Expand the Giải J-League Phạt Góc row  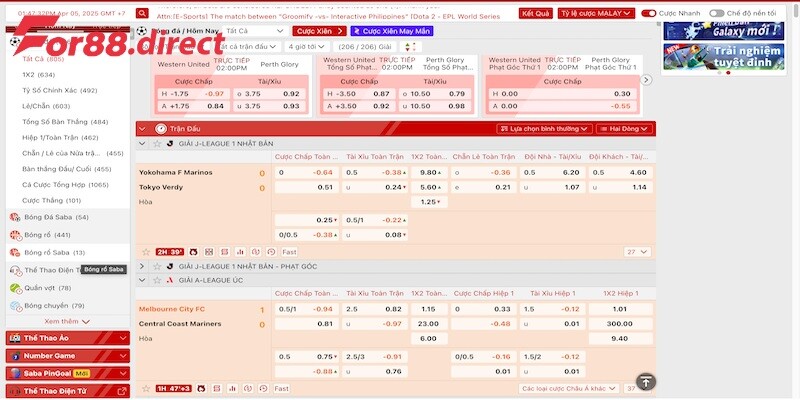tap(142, 266)
